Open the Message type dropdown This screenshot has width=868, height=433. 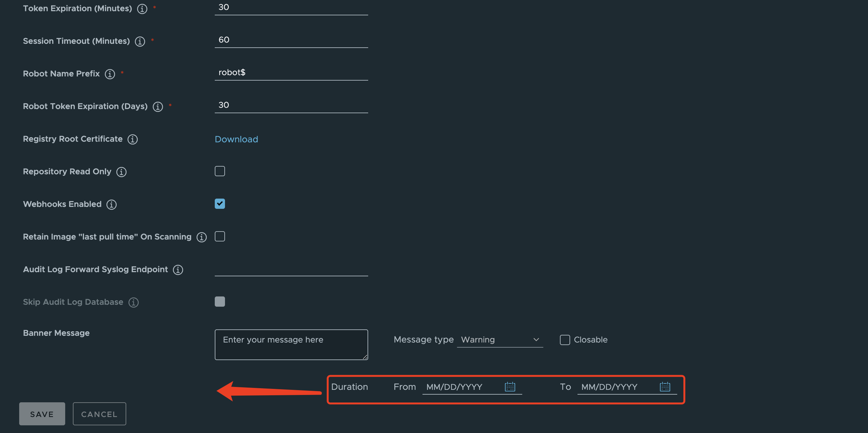[x=500, y=340]
